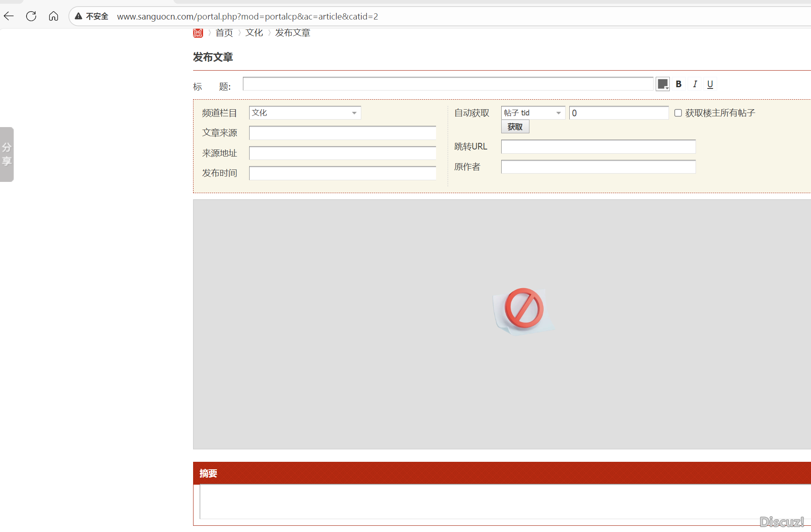Click the browser back arrow
This screenshot has height=532, width=811.
pyautogui.click(x=9, y=16)
